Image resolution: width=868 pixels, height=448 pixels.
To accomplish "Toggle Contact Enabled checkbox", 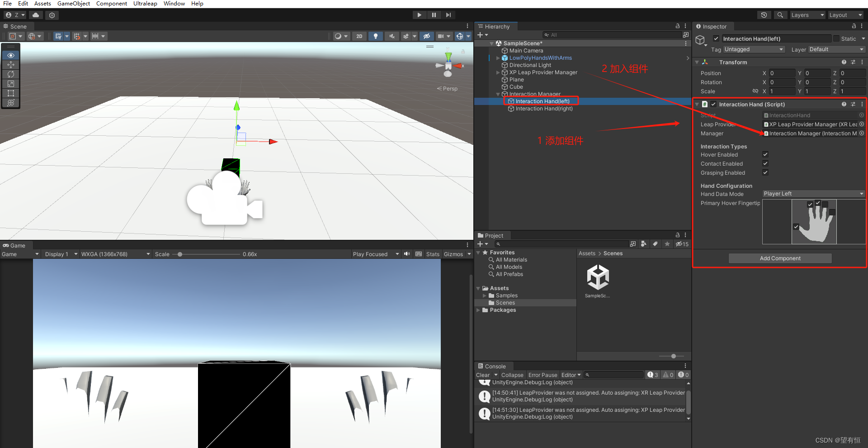I will click(765, 163).
